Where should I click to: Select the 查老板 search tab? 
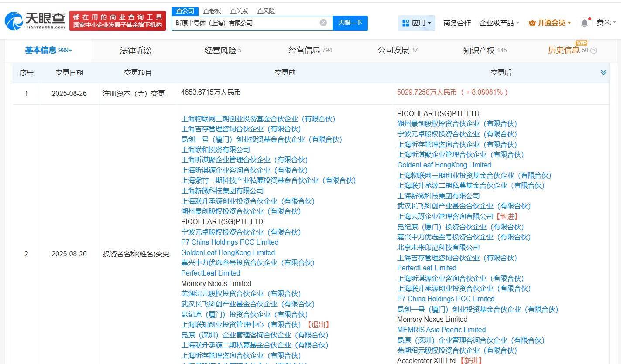tap(213, 11)
